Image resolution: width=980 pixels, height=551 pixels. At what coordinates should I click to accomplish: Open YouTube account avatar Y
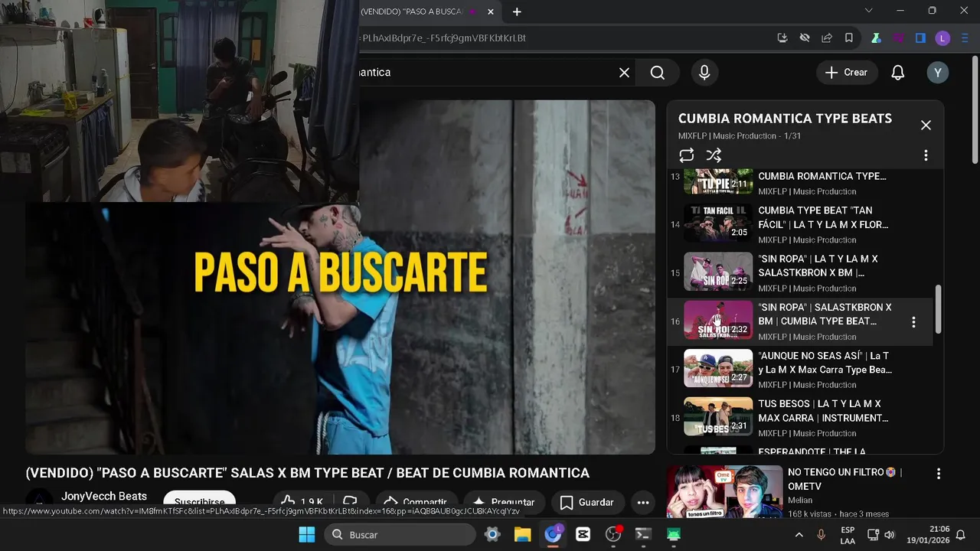pyautogui.click(x=938, y=73)
